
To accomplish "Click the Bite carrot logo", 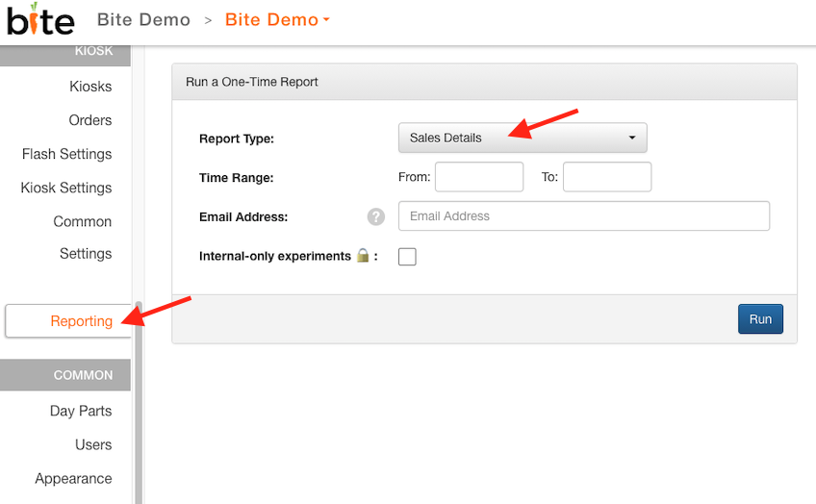I will click(40, 19).
